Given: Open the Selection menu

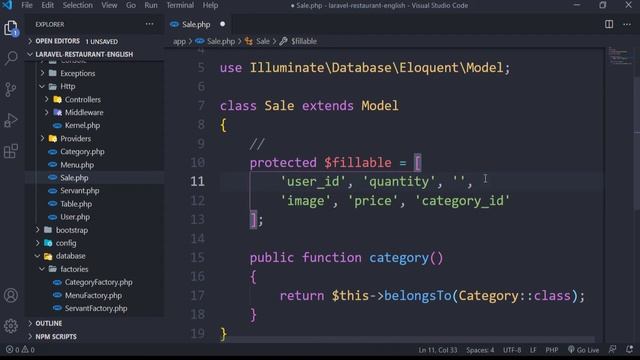Looking at the screenshot, I should tap(78, 5).
